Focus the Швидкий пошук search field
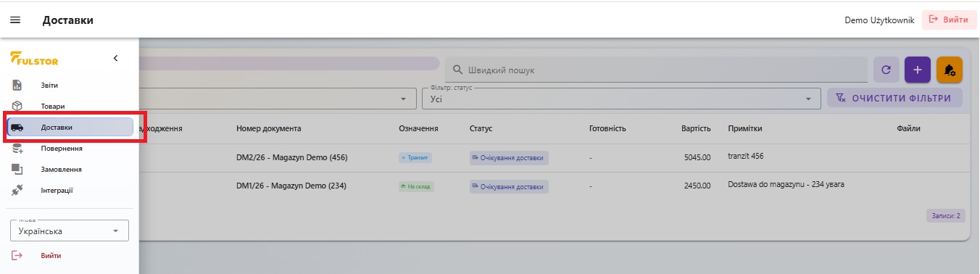This screenshot has height=274, width=980. pos(656,70)
